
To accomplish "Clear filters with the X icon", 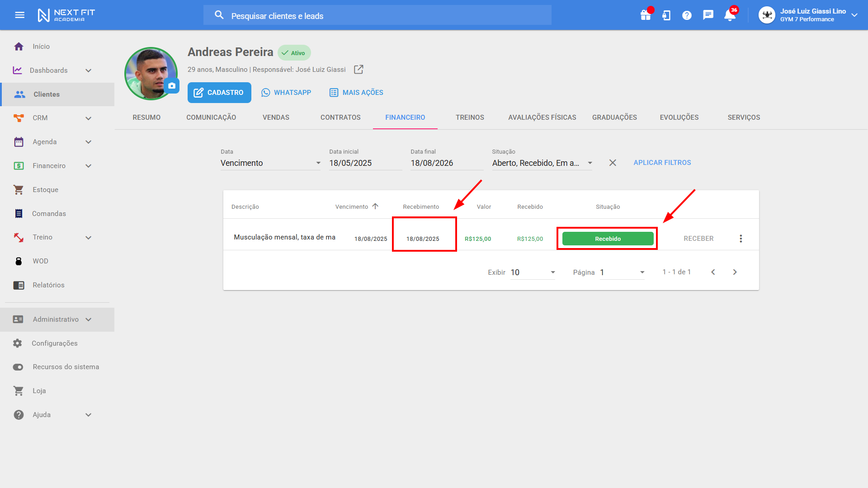I will [x=613, y=163].
